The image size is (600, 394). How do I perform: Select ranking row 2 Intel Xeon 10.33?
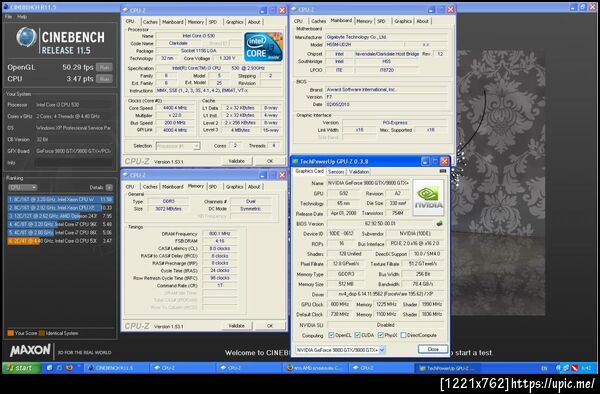coord(60,208)
